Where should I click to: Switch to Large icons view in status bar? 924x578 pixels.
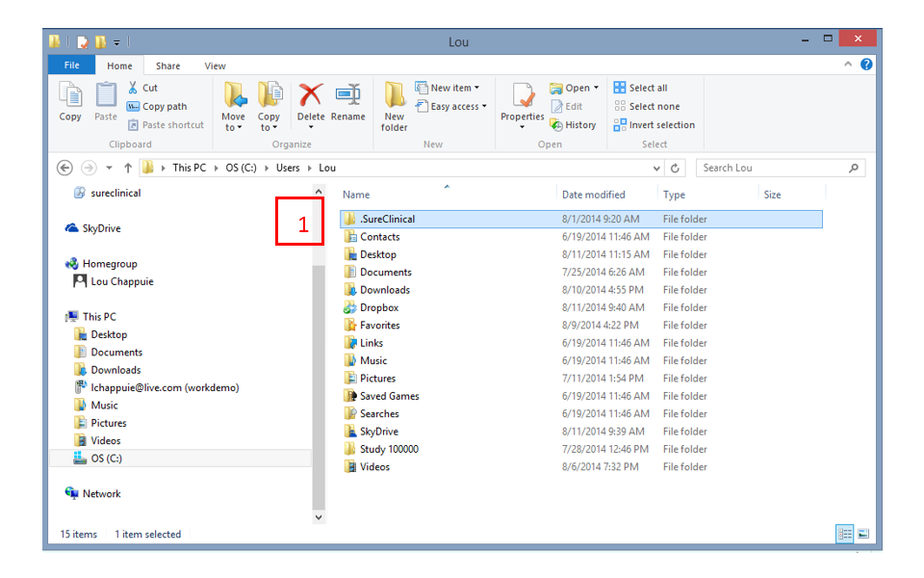[863, 534]
